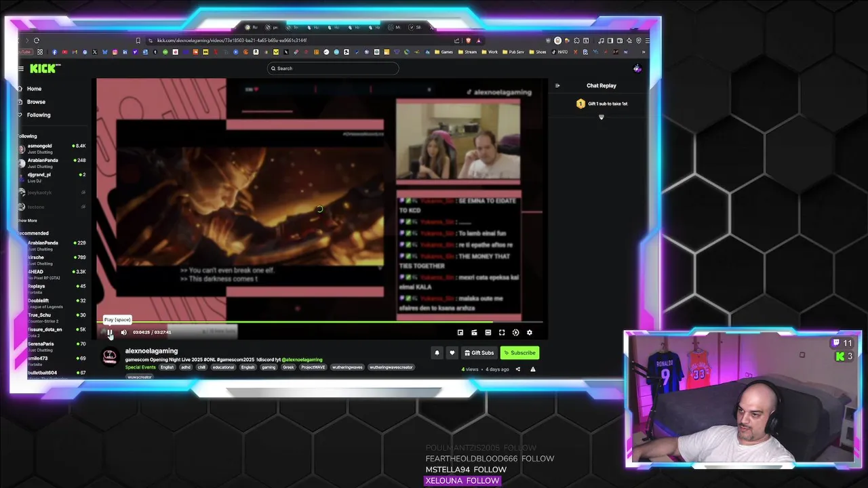
Task: Open ArabianPanda in the following list
Action: pyautogui.click(x=53, y=163)
